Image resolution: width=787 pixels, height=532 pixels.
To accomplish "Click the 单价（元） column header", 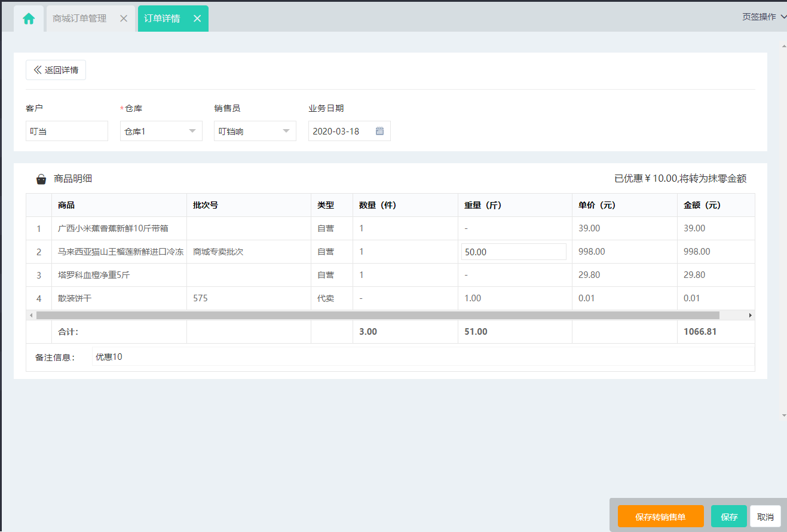I will coord(624,205).
